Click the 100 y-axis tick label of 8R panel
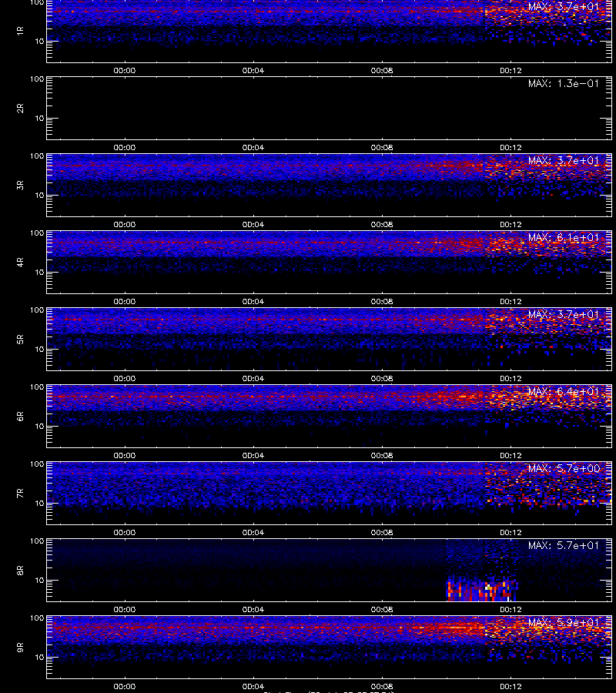Viewport: 616px width, 693px height. tap(37, 541)
